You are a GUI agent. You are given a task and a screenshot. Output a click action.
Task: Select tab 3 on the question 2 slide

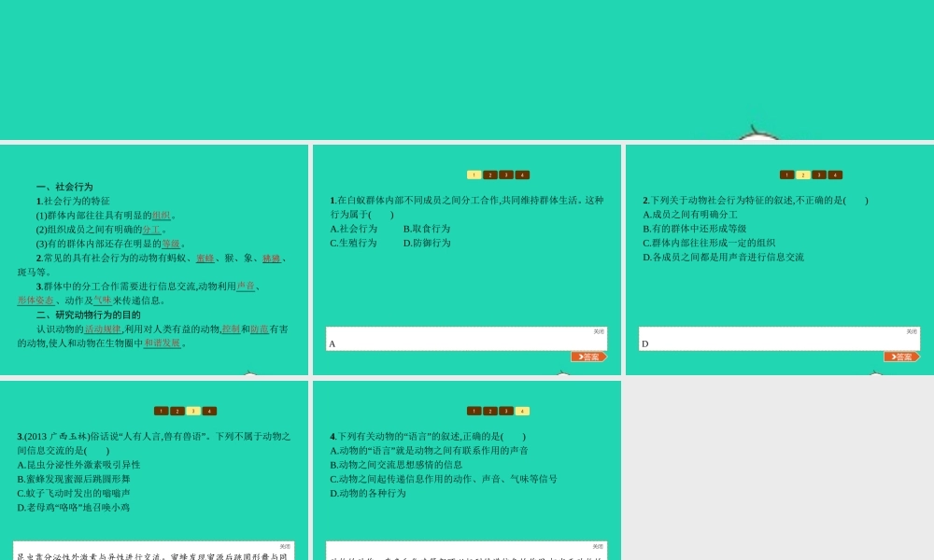click(x=819, y=175)
